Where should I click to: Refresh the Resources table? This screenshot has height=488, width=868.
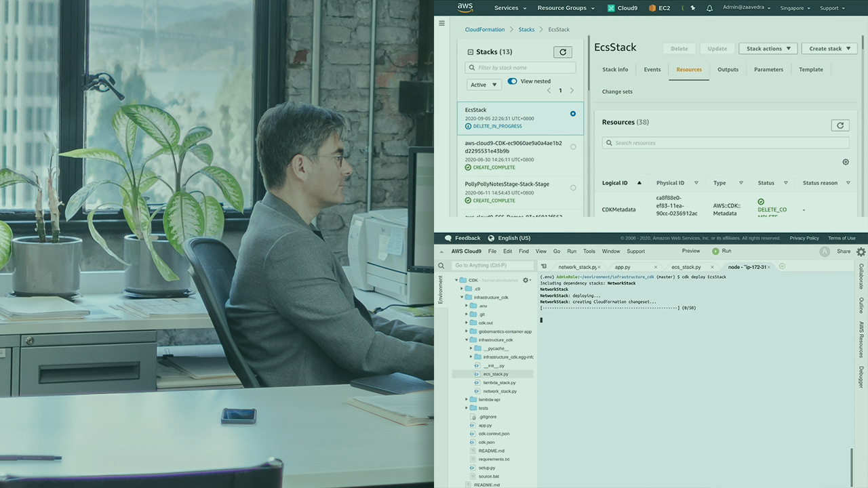(840, 125)
